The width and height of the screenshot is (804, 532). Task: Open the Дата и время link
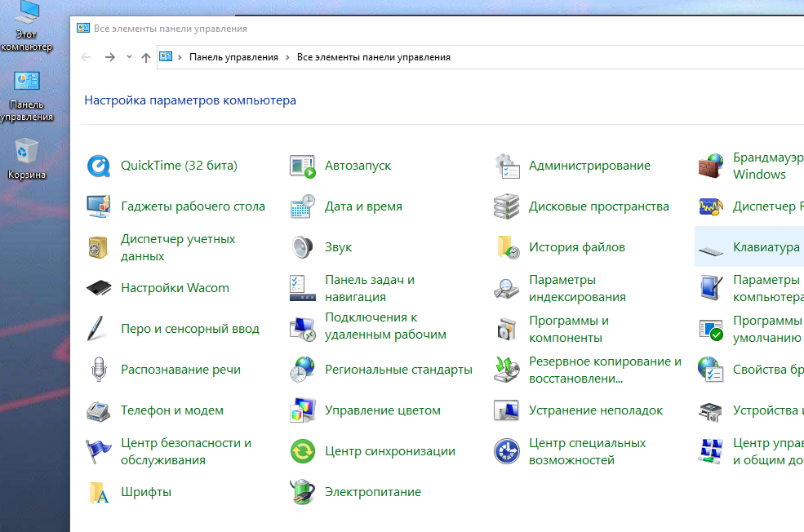tap(363, 206)
